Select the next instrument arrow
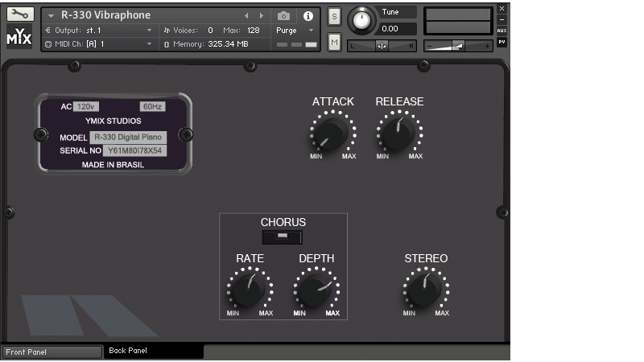Screen dimensions: 644x362 [x=261, y=15]
